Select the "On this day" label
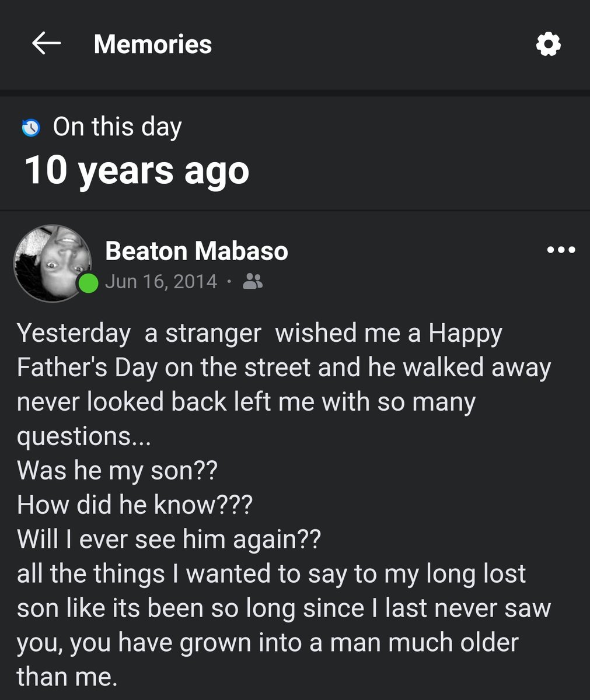Viewport: 590px width, 700px height. coord(117,127)
